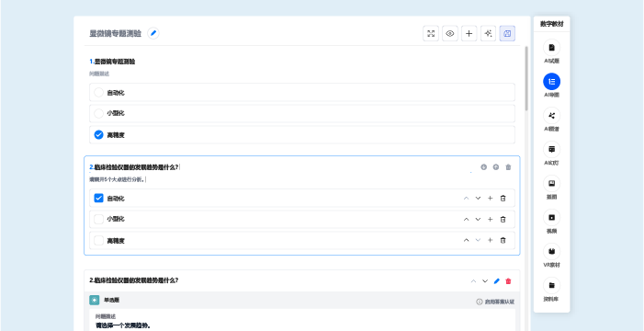Image resolution: width=644 pixels, height=331 pixels.
Task: Click the plus icon in top toolbar
Action: [x=469, y=34]
